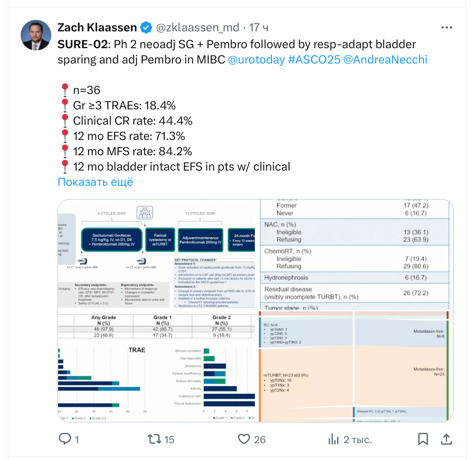The height and width of the screenshot is (460, 476).
Task: Open the #ASCO25 hashtag
Action: 314,60
